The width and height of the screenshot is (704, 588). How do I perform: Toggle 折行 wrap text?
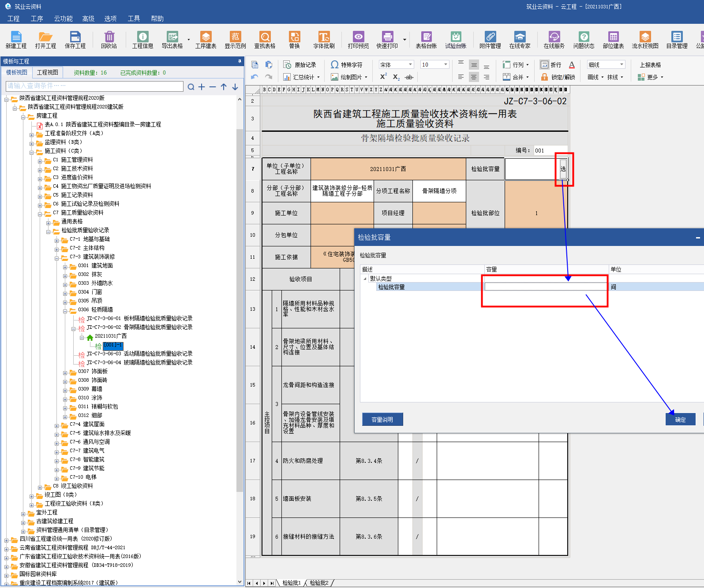click(550, 65)
